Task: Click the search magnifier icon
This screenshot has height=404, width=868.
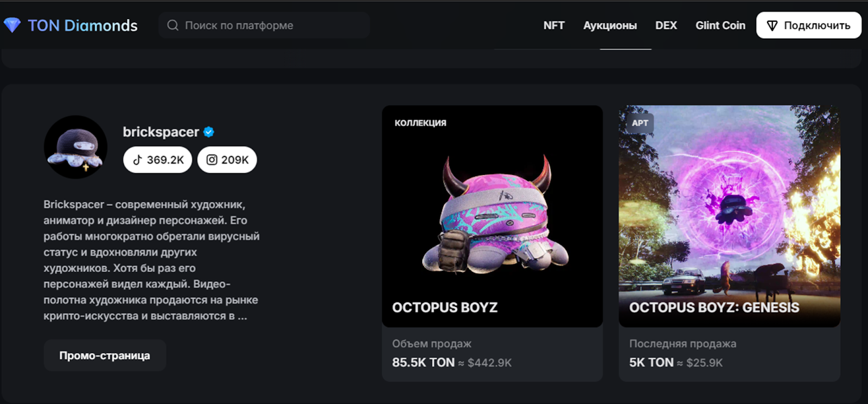Action: 173,26
